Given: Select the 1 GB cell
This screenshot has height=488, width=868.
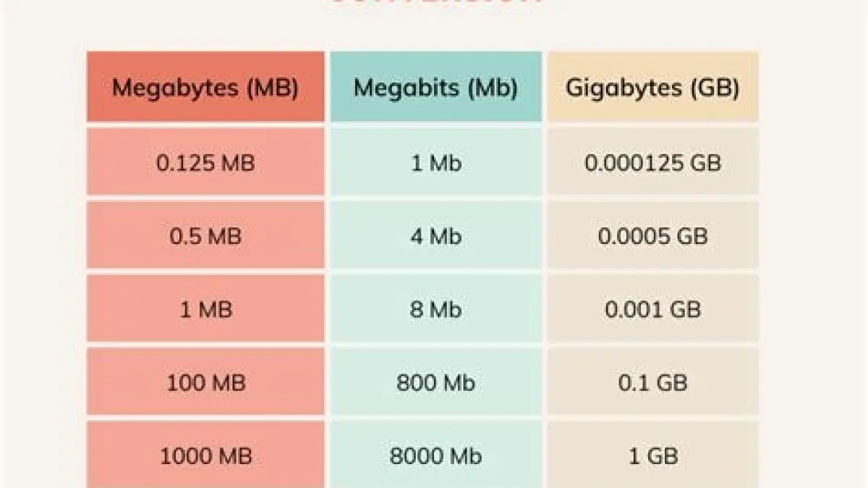Looking at the screenshot, I should tap(652, 456).
